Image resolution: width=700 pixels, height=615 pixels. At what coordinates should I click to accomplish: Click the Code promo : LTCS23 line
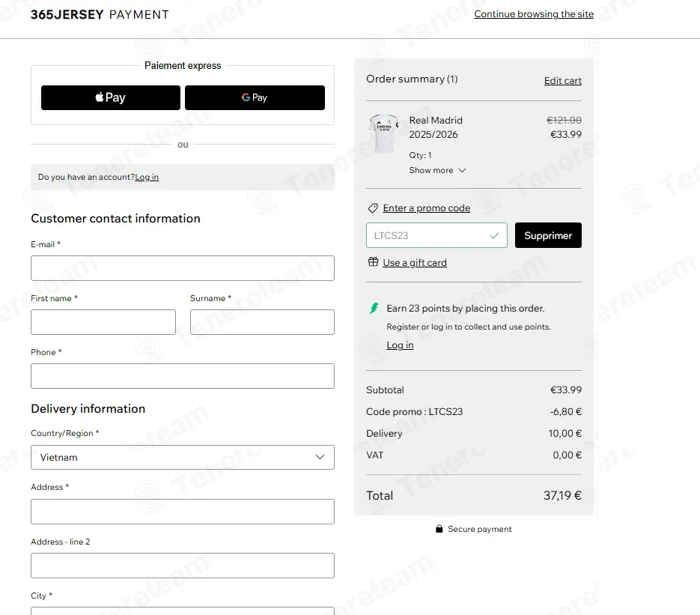pos(414,412)
